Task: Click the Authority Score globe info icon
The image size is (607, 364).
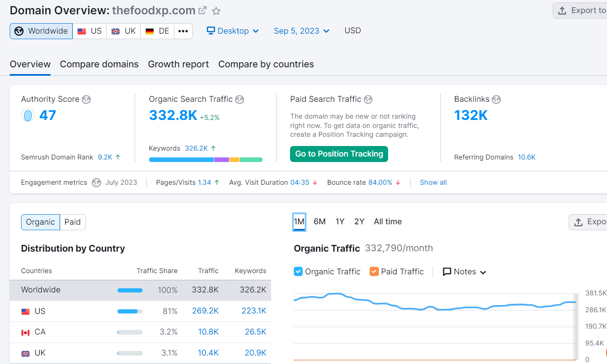Action: click(86, 99)
